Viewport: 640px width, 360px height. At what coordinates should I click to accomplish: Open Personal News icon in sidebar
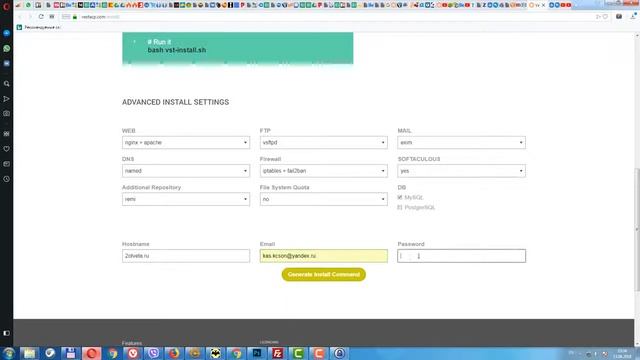(7, 164)
